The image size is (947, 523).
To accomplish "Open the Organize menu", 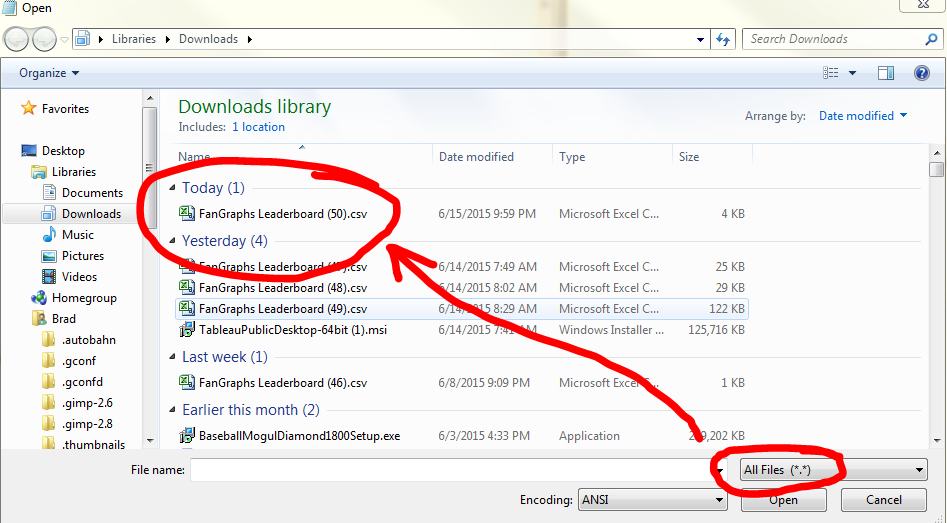I will tap(49, 73).
